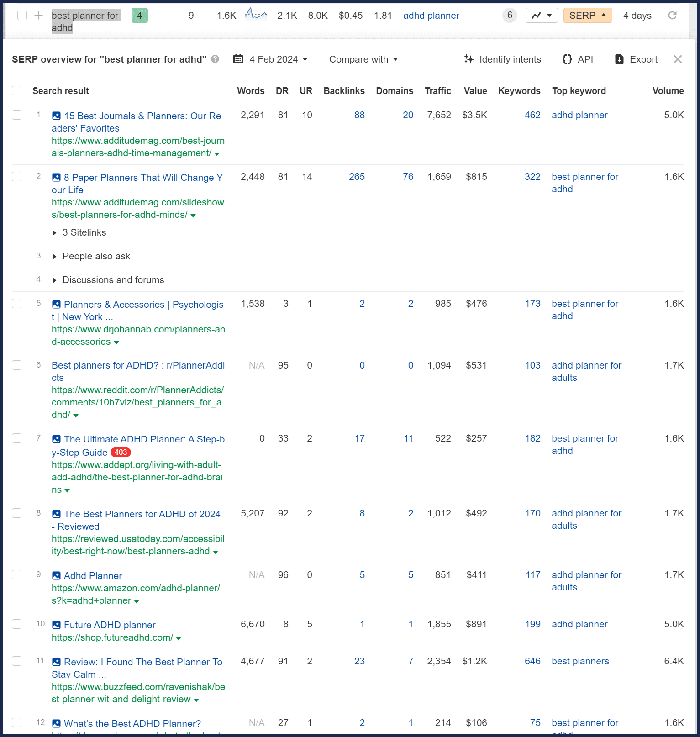Check the keyword row checkbox for best planner for adhd
Viewport: 700px width, 737px height.
[22, 16]
